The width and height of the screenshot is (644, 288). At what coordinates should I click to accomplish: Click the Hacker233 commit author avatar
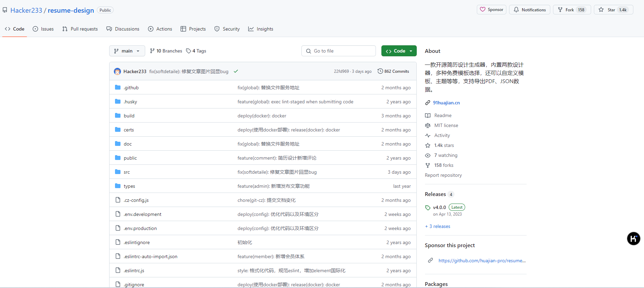point(117,71)
